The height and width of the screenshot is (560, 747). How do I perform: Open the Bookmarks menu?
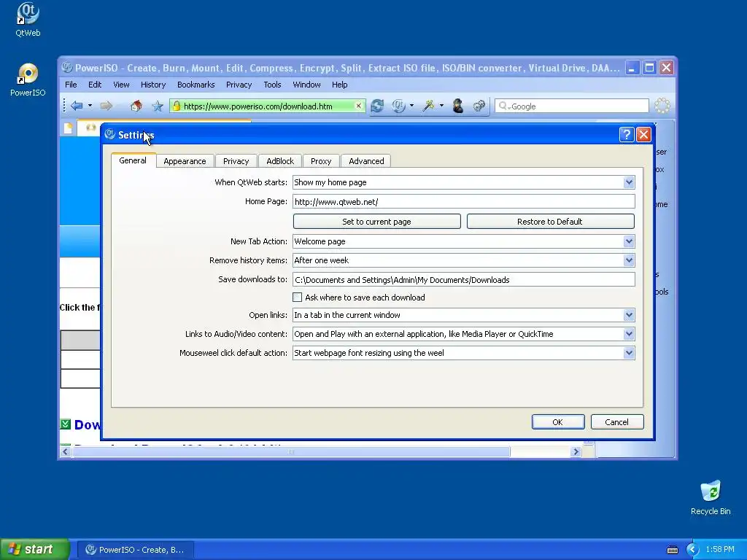[x=196, y=85]
